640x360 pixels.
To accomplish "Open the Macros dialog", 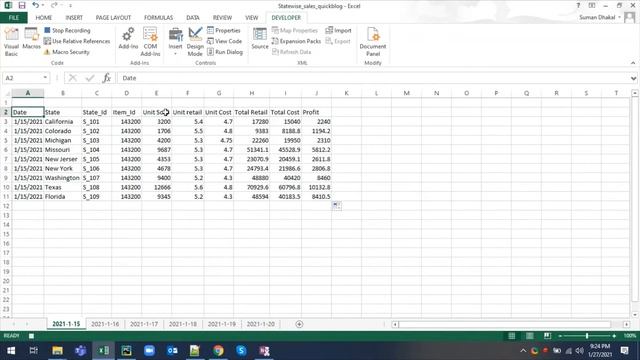I will pyautogui.click(x=31, y=39).
